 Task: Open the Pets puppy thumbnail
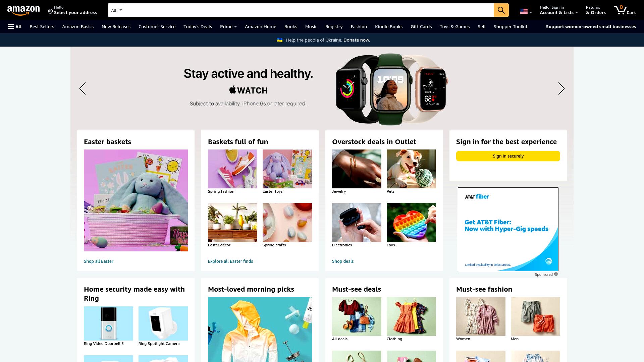(411, 169)
